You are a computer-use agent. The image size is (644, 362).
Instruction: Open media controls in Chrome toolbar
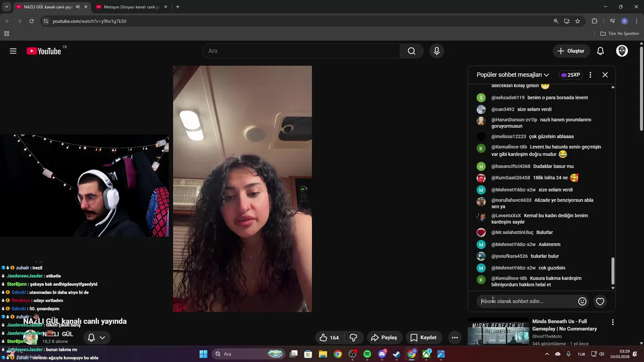point(612,21)
